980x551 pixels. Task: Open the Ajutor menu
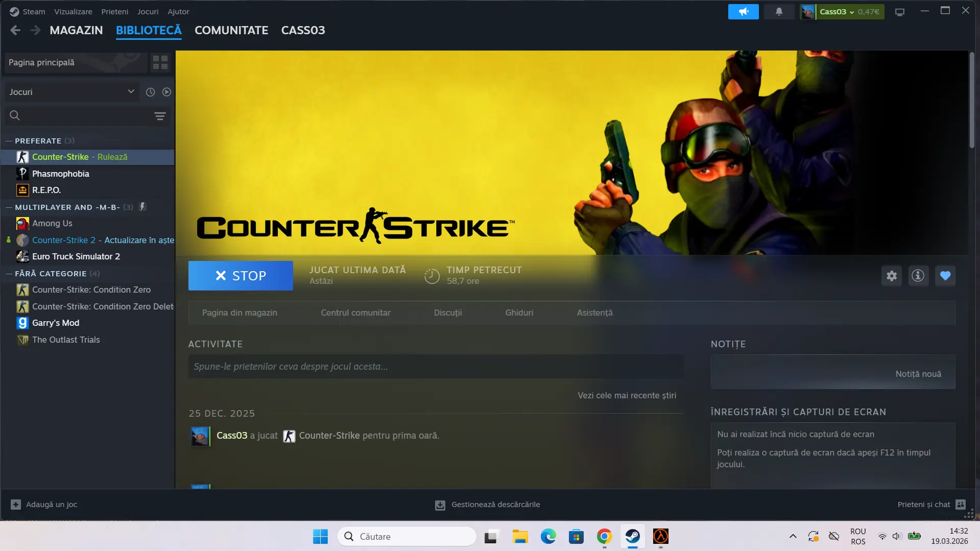tap(178, 12)
